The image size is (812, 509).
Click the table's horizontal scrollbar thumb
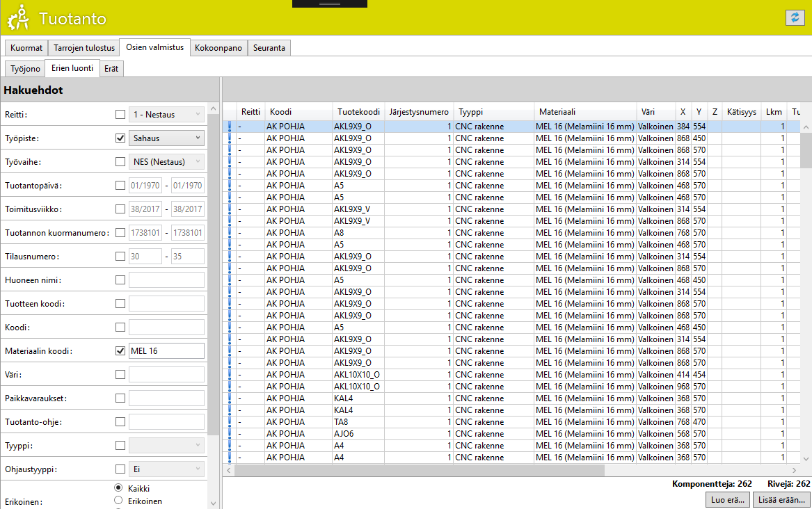[x=420, y=470]
